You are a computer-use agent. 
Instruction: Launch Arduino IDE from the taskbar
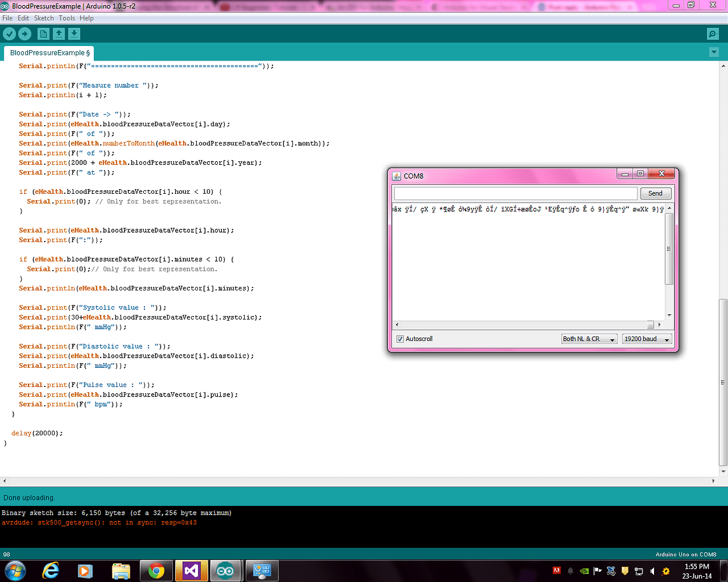[226, 571]
